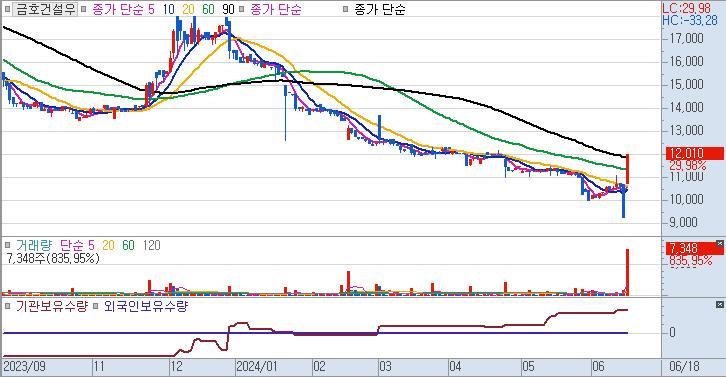Click the 0 axis label in holdings panel
Image resolution: width=726 pixels, height=377 pixels.
pyautogui.click(x=672, y=333)
